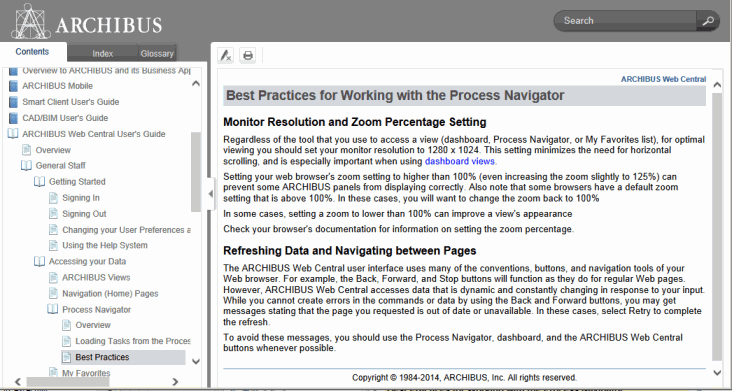
Task: Click the page icon beside Signing Out
Action: (53, 214)
